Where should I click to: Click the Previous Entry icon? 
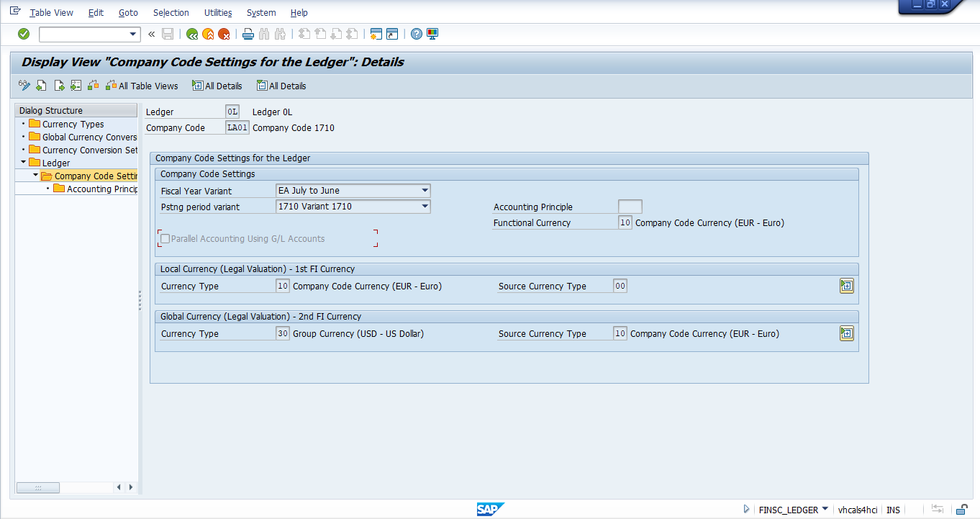pyautogui.click(x=41, y=86)
